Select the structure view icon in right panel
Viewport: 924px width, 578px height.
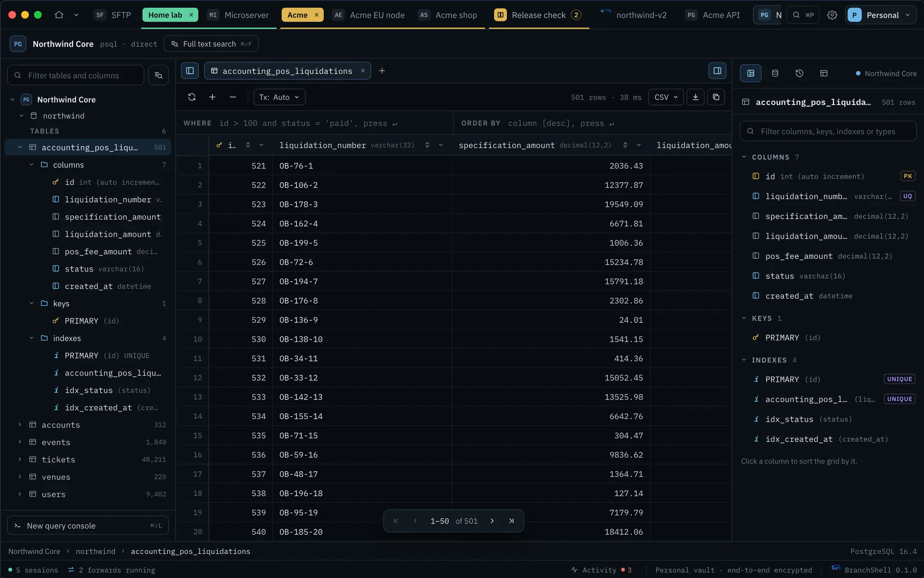tap(751, 73)
